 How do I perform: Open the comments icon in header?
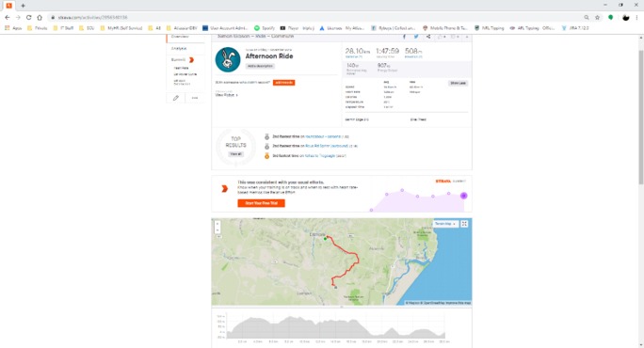pos(455,37)
